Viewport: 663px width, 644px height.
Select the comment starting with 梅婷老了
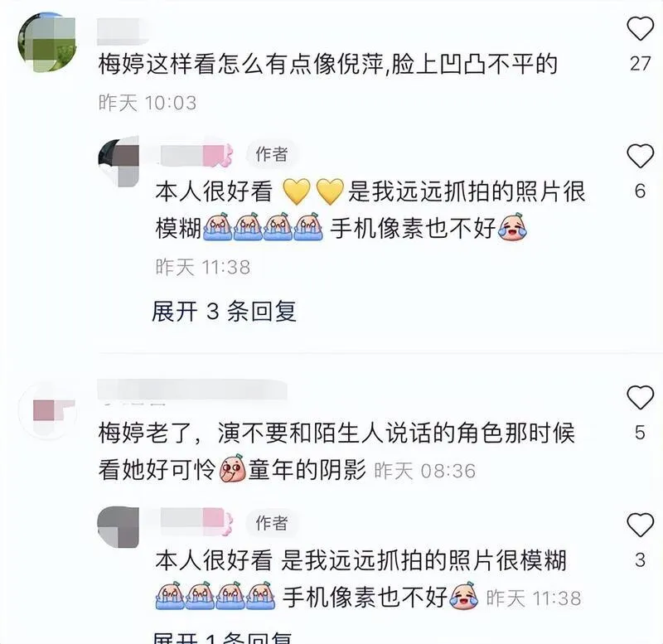click(336, 452)
